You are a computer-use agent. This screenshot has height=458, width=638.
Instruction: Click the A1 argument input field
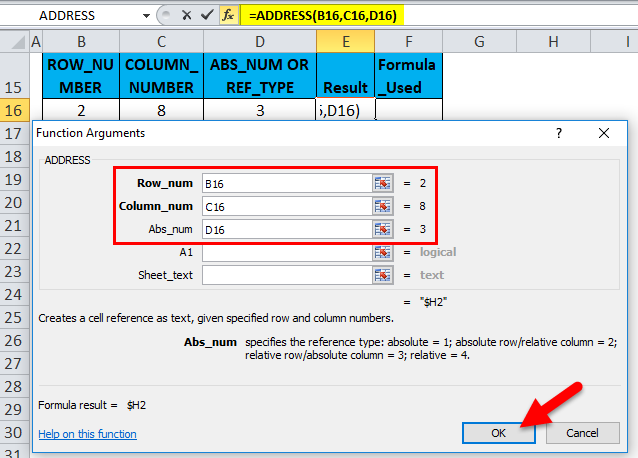coord(287,252)
